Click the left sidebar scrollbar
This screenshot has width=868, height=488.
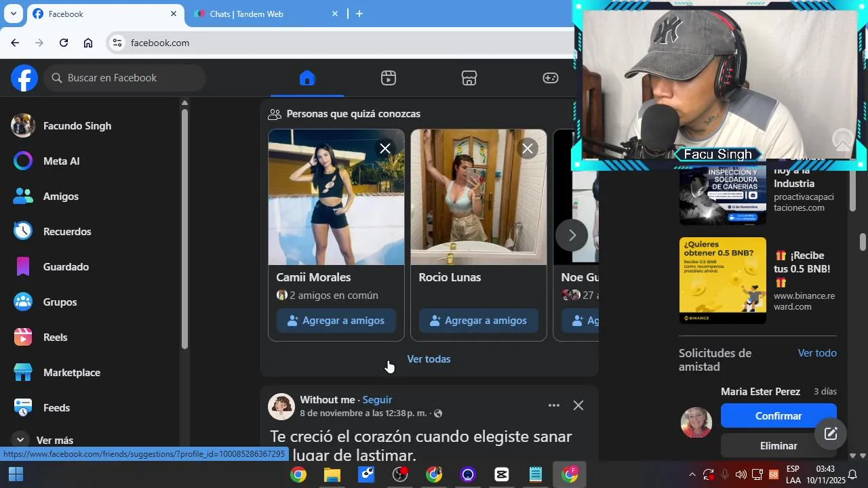(x=184, y=229)
